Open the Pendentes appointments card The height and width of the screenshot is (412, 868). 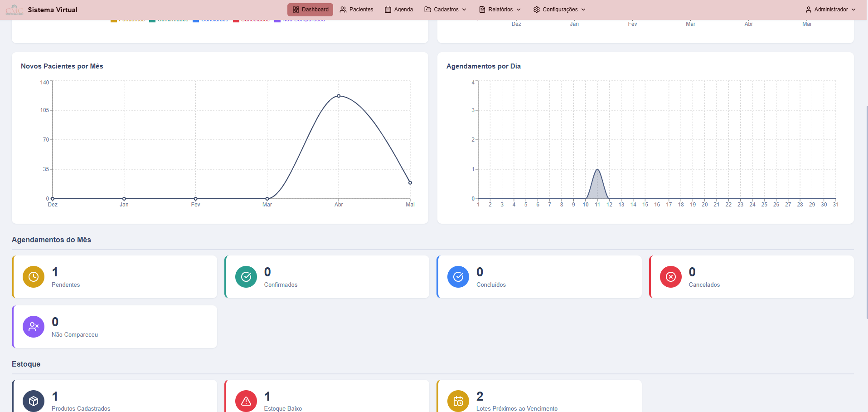click(x=115, y=277)
